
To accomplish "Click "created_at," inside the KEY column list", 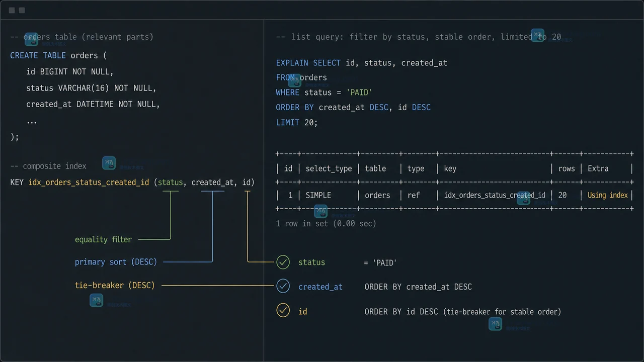I will pos(214,182).
